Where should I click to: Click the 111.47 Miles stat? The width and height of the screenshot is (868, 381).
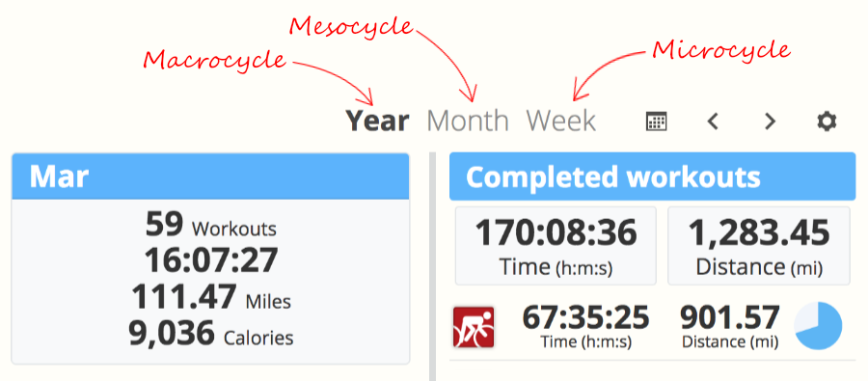tap(211, 297)
